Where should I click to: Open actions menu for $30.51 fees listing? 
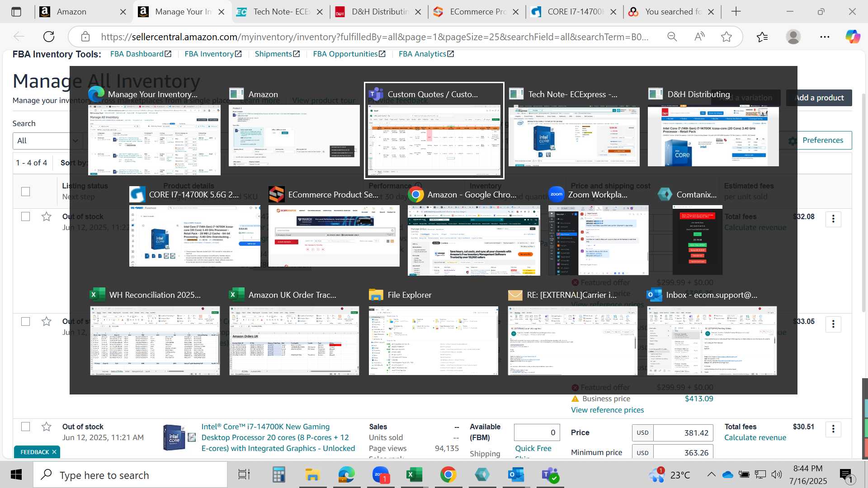[833, 429]
